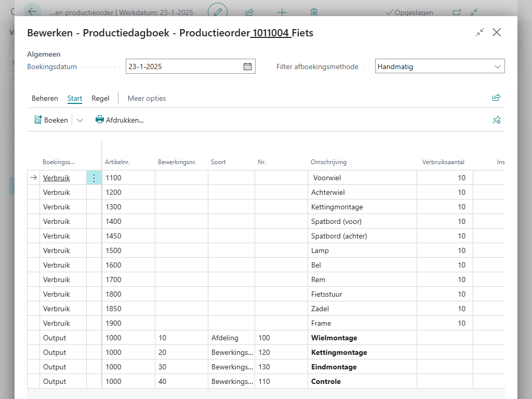
Task: Select the Verbruiksaantal cell for Frame
Action: [x=444, y=323]
